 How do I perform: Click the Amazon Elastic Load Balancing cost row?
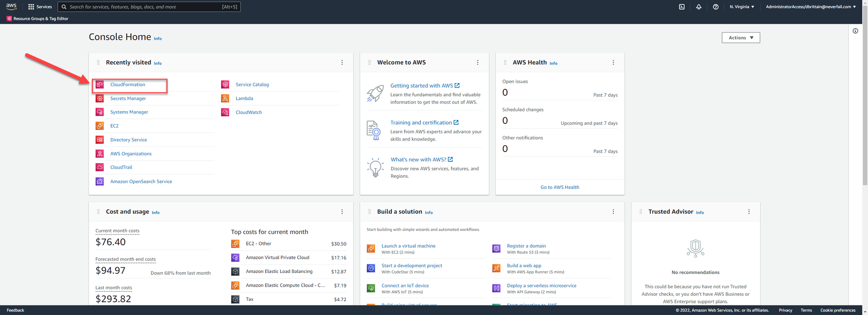pos(289,272)
